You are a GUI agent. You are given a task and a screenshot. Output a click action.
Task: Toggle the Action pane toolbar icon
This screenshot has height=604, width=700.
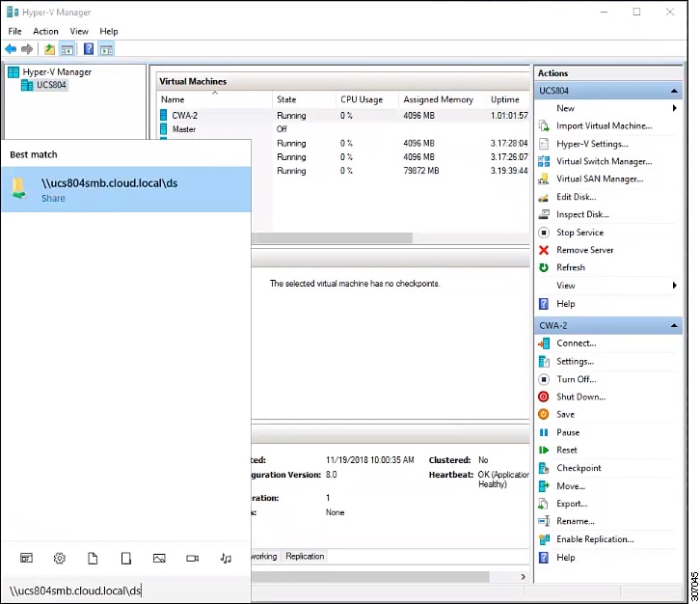(x=106, y=49)
